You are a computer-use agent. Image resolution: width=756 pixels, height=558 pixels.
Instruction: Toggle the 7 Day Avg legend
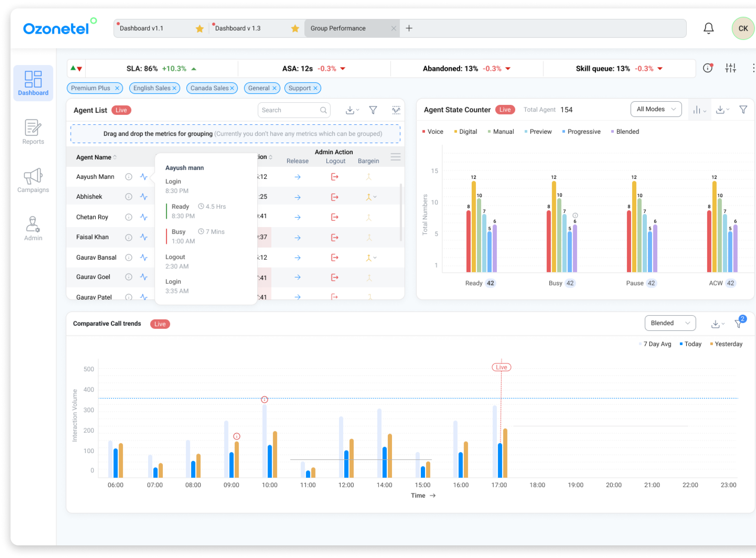[x=655, y=344]
